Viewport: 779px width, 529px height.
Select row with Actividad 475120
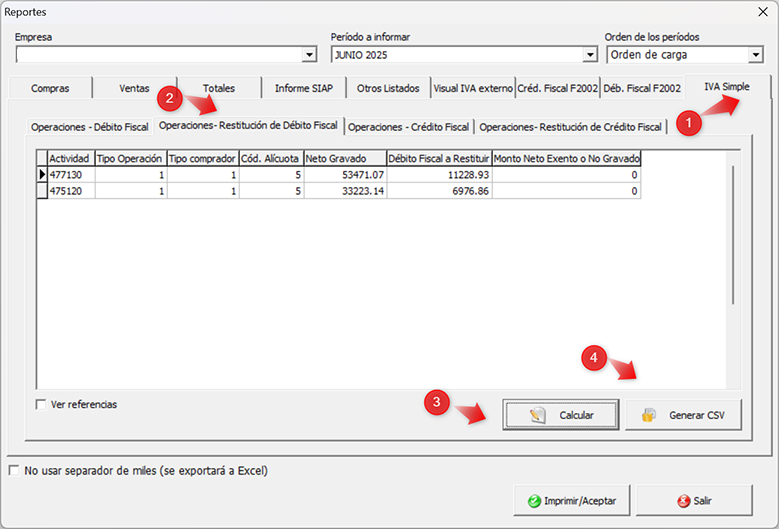(70, 191)
